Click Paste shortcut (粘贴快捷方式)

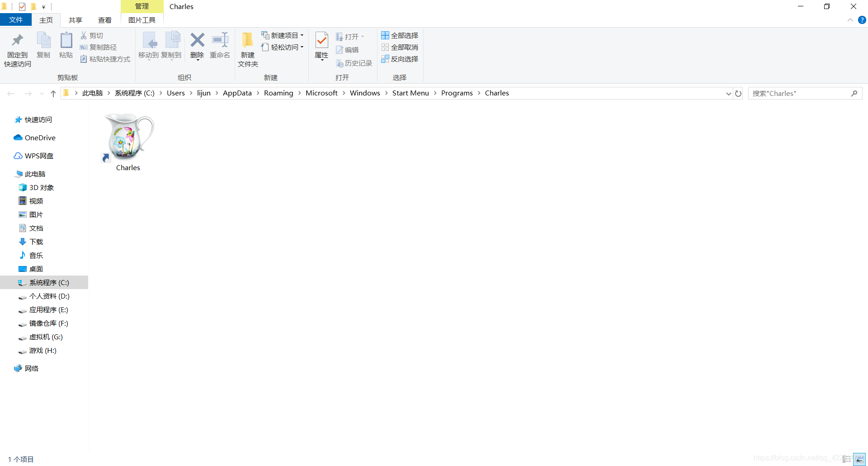click(105, 59)
